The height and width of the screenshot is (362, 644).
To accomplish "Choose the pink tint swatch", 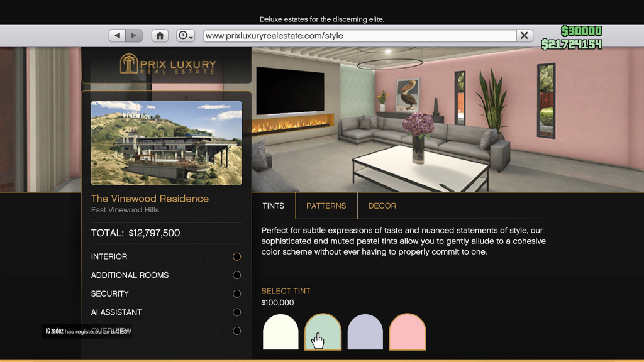I will (x=407, y=332).
